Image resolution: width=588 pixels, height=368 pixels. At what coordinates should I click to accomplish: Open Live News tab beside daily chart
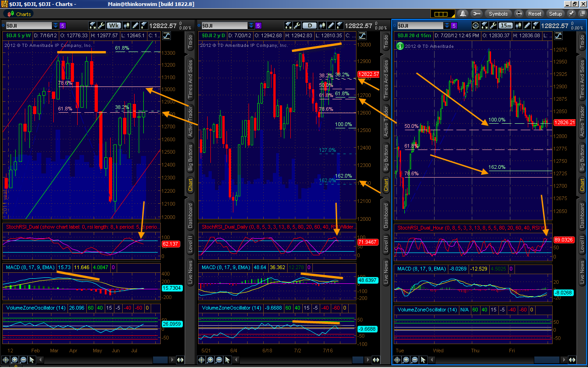(386, 271)
